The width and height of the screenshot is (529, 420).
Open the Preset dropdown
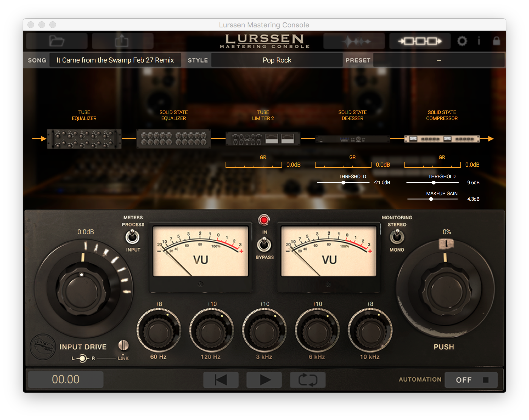click(x=439, y=60)
